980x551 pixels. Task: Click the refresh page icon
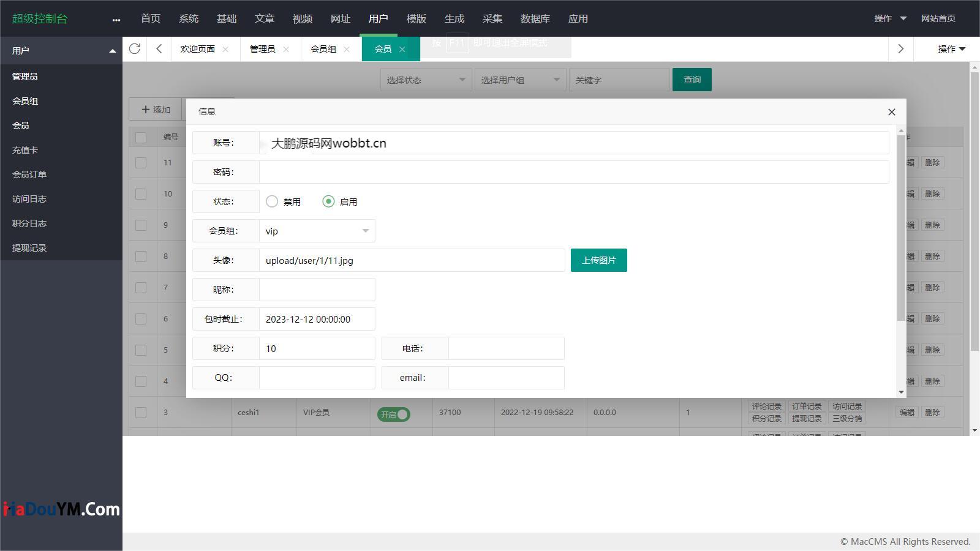(x=135, y=49)
